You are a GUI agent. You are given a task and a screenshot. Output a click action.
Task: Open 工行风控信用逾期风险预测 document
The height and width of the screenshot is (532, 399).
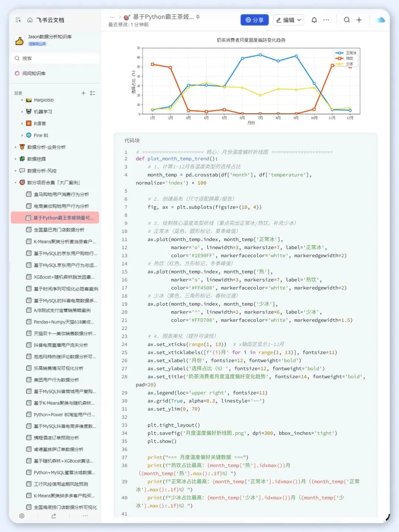click(61, 484)
